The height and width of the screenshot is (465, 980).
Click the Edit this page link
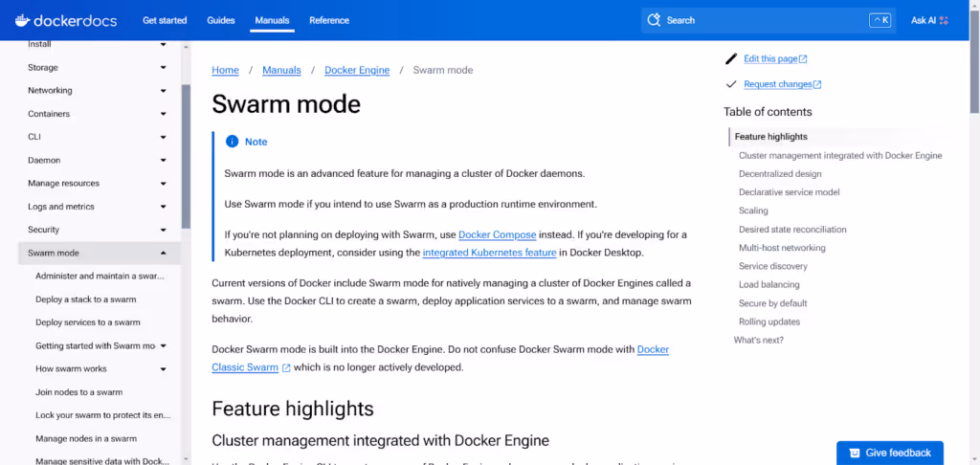(770, 58)
